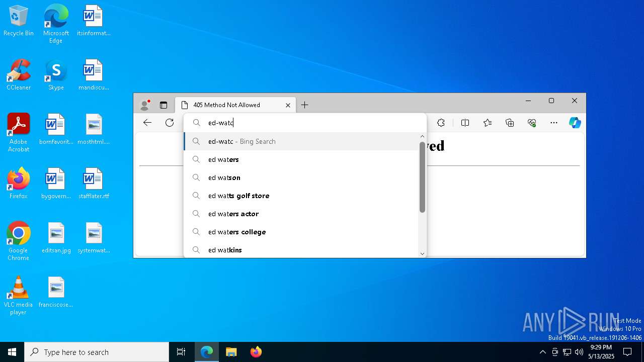Open clock showing 9:29 PM
The width and height of the screenshot is (644, 362).
pos(601,352)
